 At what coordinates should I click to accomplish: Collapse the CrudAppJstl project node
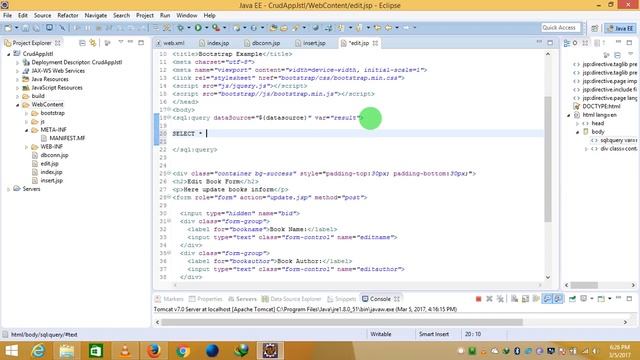click(x=9, y=54)
